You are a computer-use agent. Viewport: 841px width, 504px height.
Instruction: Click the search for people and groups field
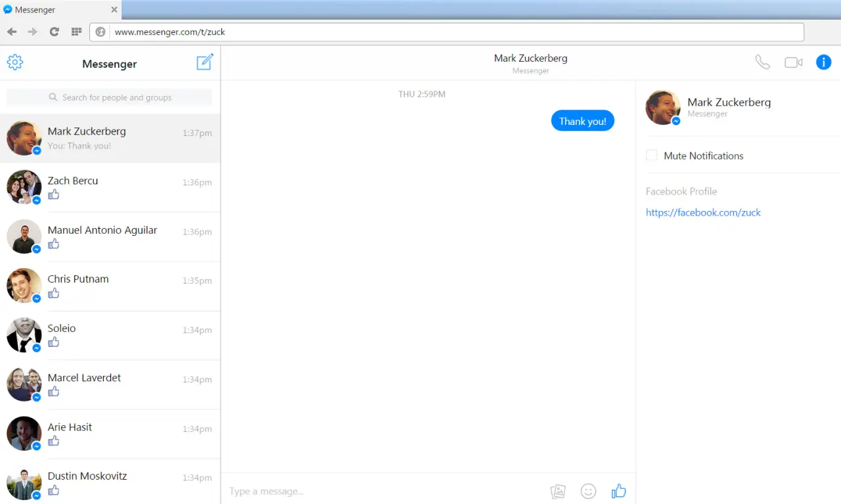click(x=110, y=97)
